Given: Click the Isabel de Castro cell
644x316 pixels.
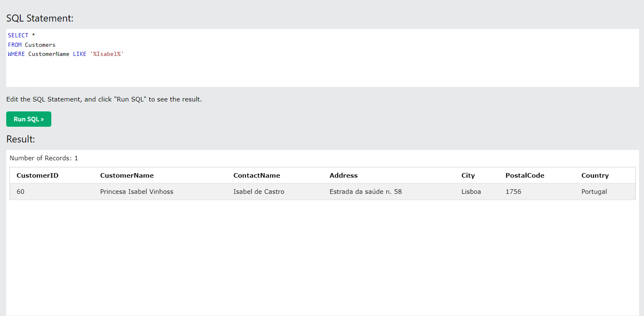Looking at the screenshot, I should (259, 192).
